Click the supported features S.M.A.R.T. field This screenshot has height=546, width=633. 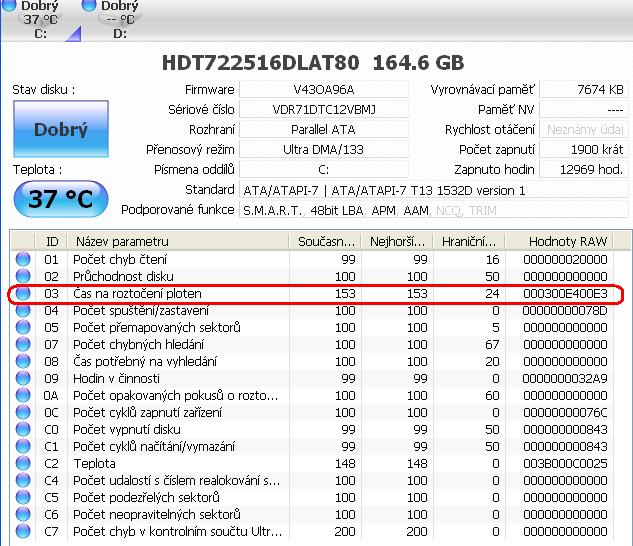(x=434, y=210)
